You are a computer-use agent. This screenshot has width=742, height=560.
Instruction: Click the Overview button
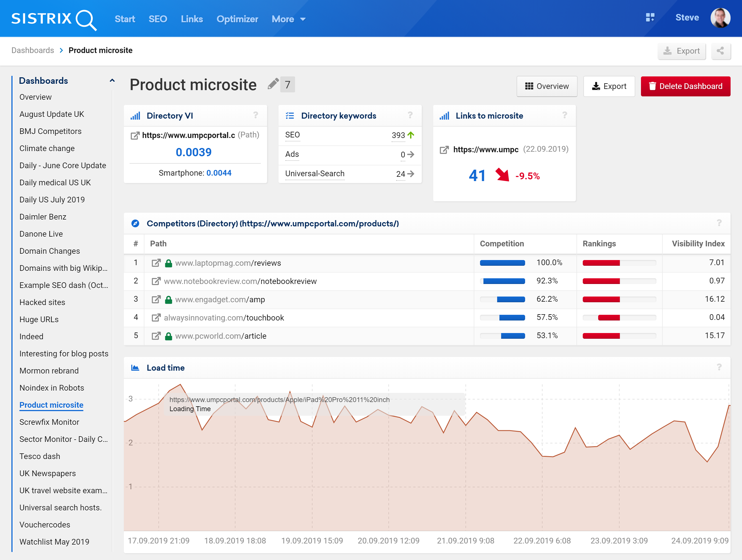[x=547, y=86]
